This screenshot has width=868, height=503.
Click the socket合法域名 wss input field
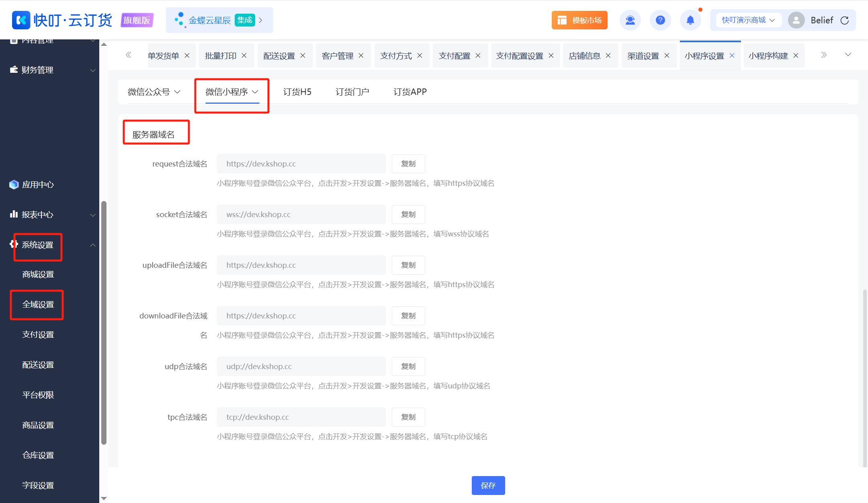(x=301, y=214)
